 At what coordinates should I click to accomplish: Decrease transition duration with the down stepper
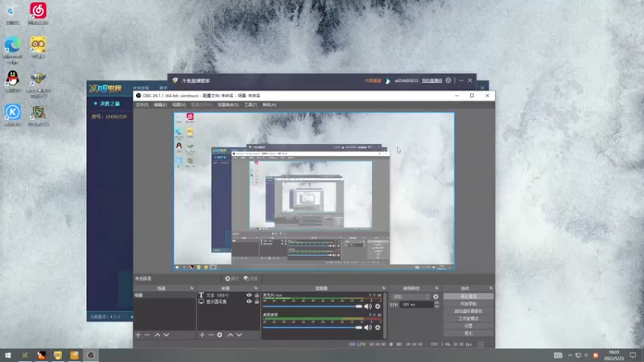(x=436, y=306)
